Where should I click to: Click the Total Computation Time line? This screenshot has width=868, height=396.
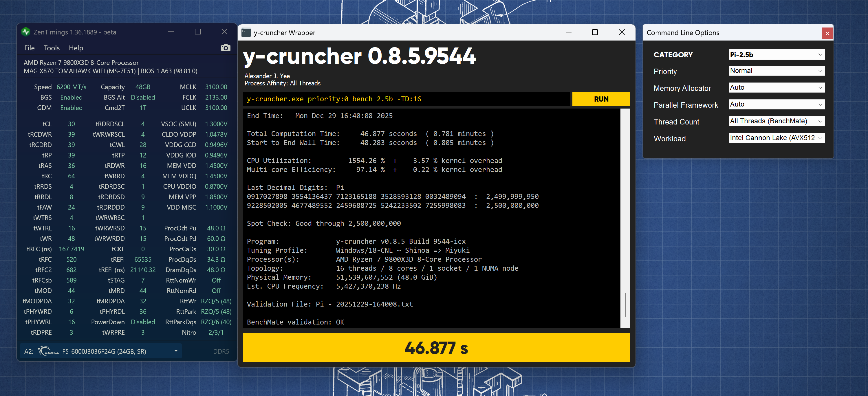370,134
